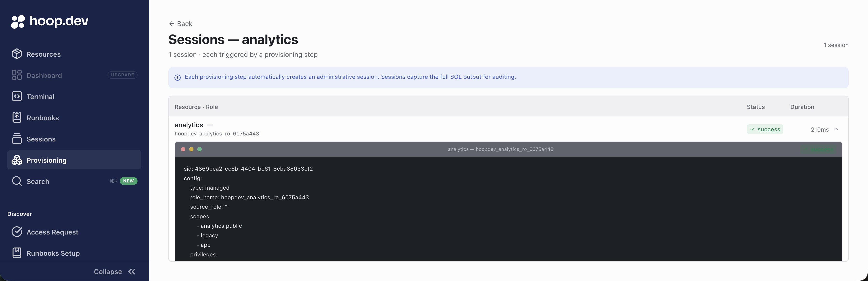Viewport: 868px width, 281px height.
Task: Click the sid line in terminal output
Action: click(248, 169)
